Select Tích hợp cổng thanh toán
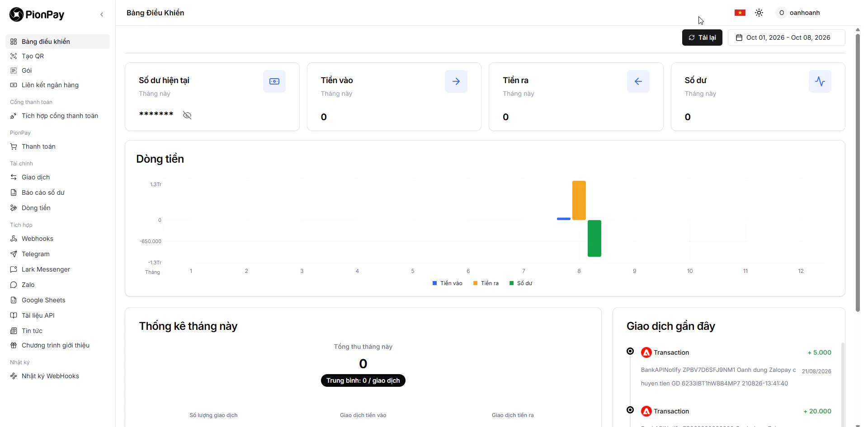The image size is (868, 427). point(57,116)
